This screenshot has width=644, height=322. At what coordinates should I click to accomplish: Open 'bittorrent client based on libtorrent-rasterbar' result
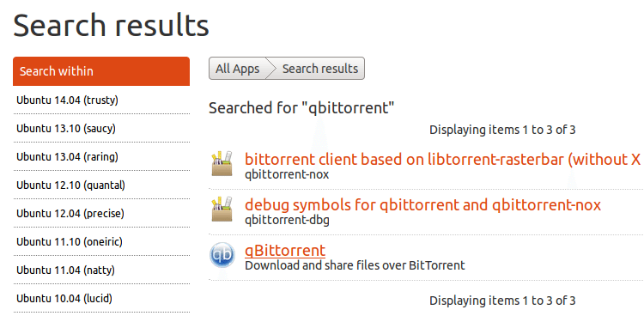443,160
